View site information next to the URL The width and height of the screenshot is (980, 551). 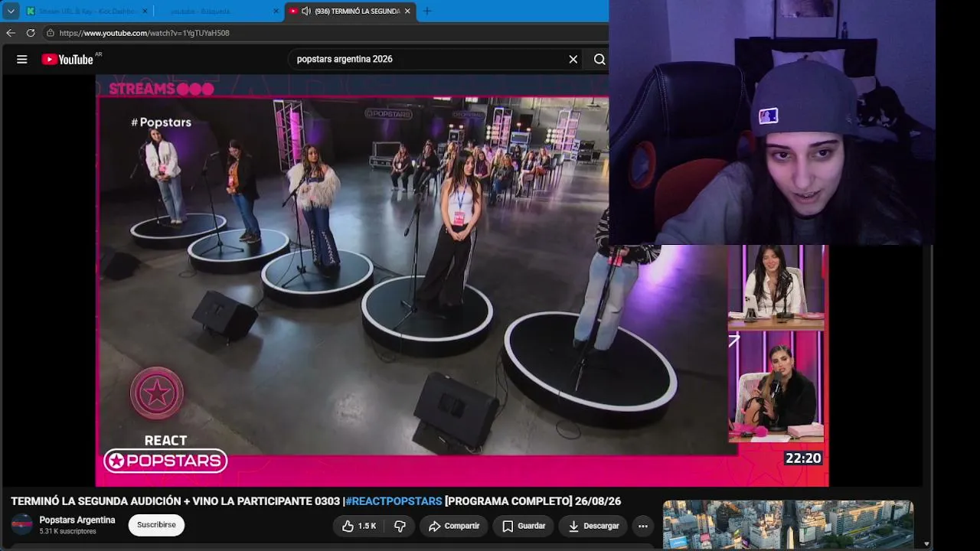50,33
